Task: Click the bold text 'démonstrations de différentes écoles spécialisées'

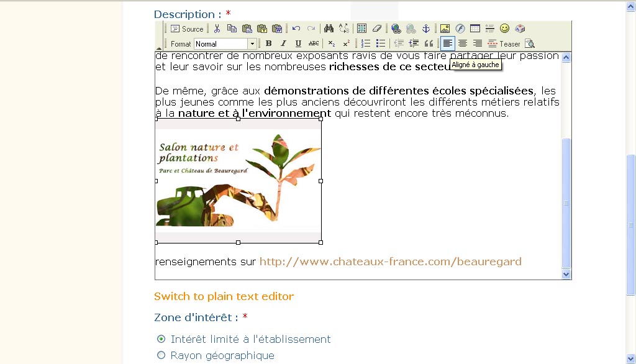Action: coord(399,91)
